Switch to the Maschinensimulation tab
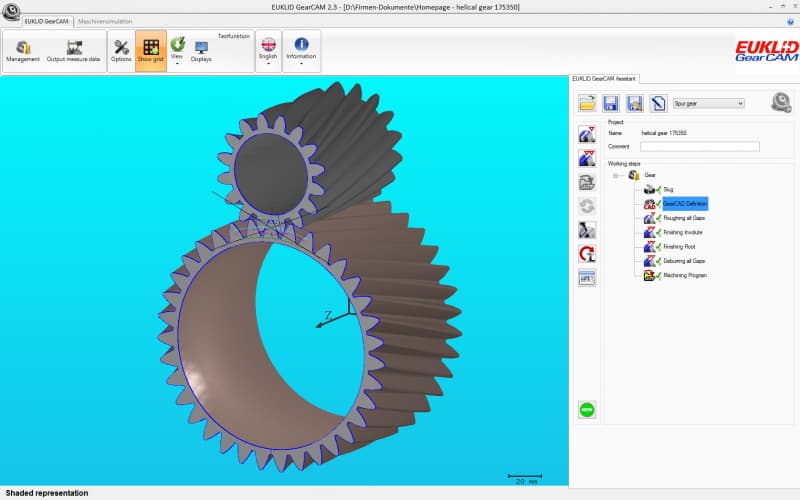800x500 pixels. 105,21
